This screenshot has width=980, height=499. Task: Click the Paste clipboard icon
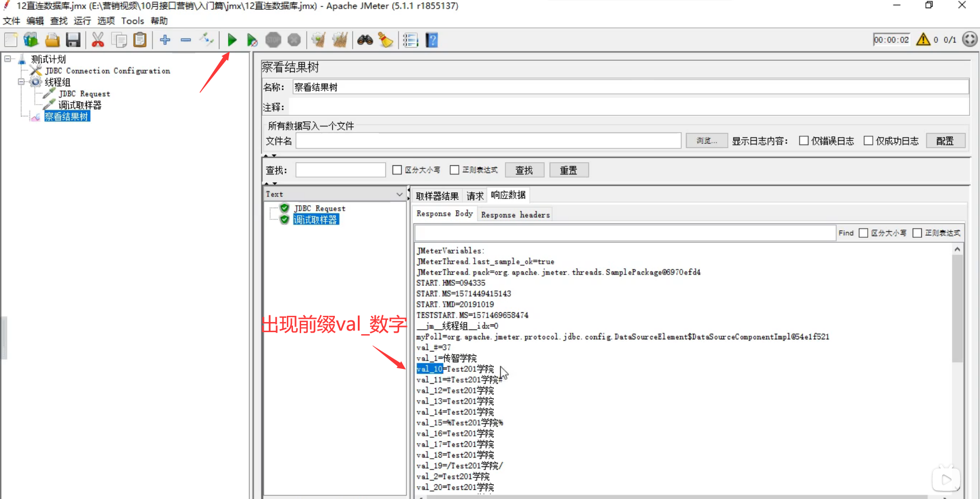coord(140,40)
